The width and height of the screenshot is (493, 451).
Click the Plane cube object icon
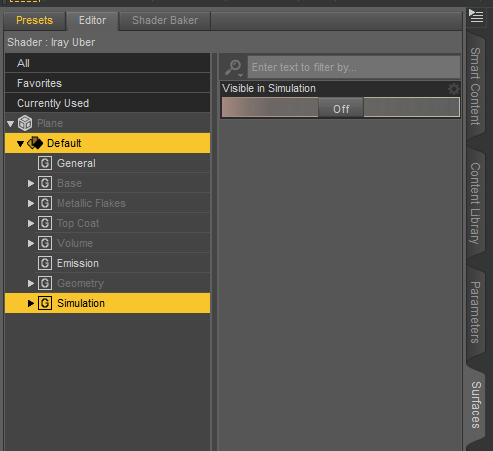point(25,123)
